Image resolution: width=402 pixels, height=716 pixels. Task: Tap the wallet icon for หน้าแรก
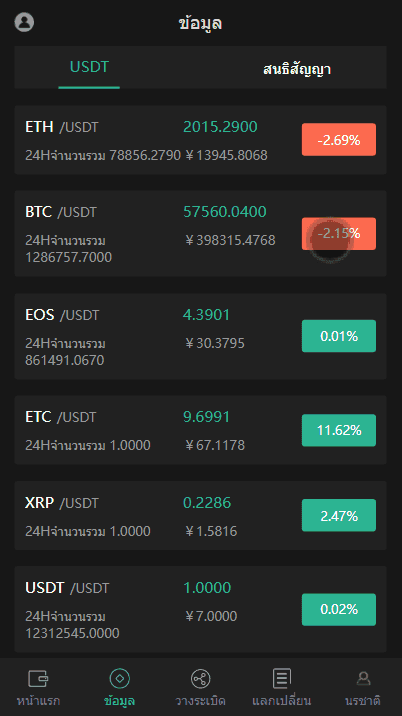pyautogui.click(x=38, y=678)
